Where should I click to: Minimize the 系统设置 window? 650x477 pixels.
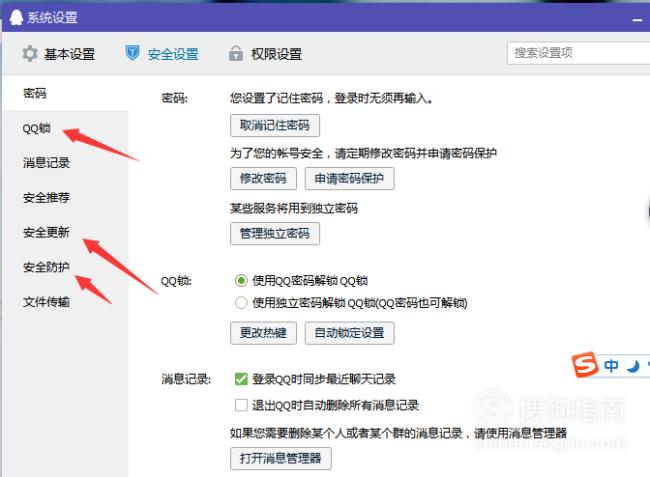(637, 20)
